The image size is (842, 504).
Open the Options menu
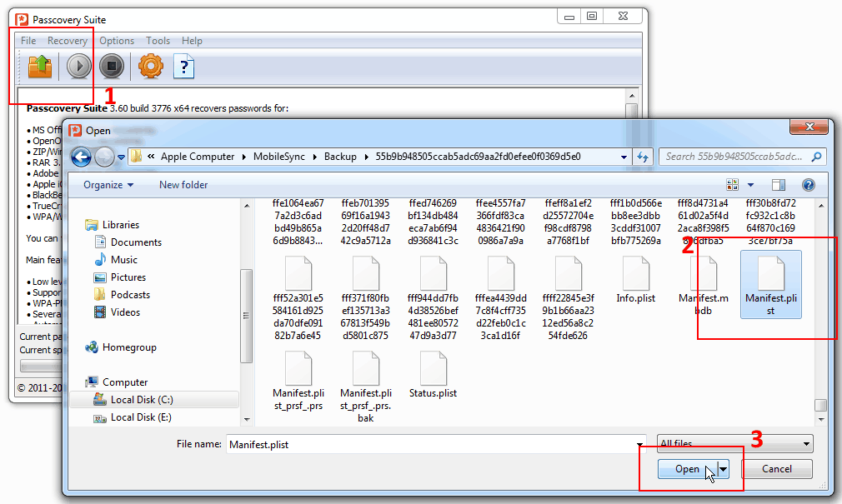[x=117, y=41]
